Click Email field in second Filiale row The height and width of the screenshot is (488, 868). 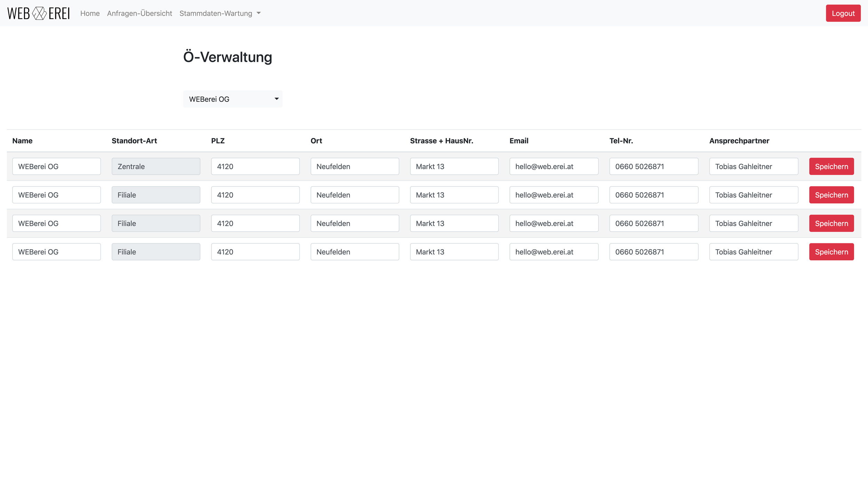click(554, 223)
